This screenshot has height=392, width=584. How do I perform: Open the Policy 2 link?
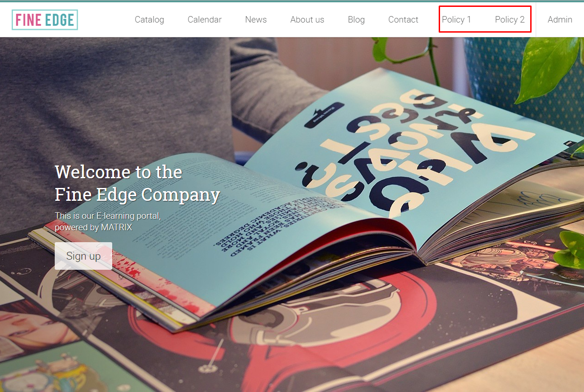point(510,20)
